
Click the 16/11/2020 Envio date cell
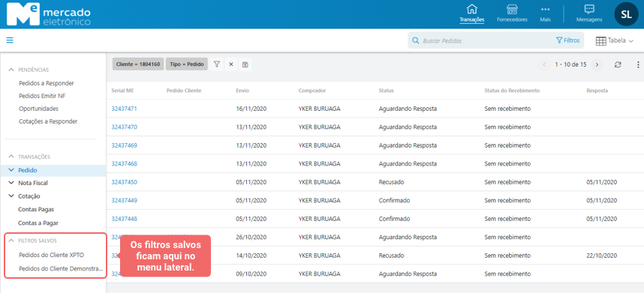click(251, 109)
